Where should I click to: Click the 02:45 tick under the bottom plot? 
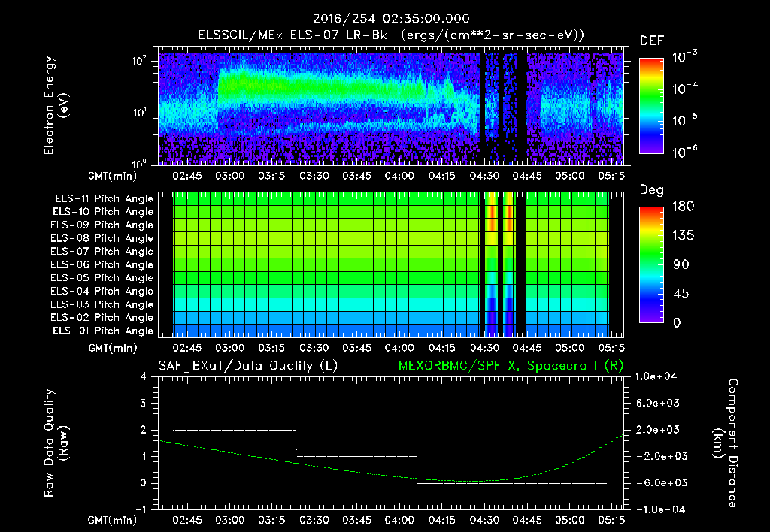[187, 520]
